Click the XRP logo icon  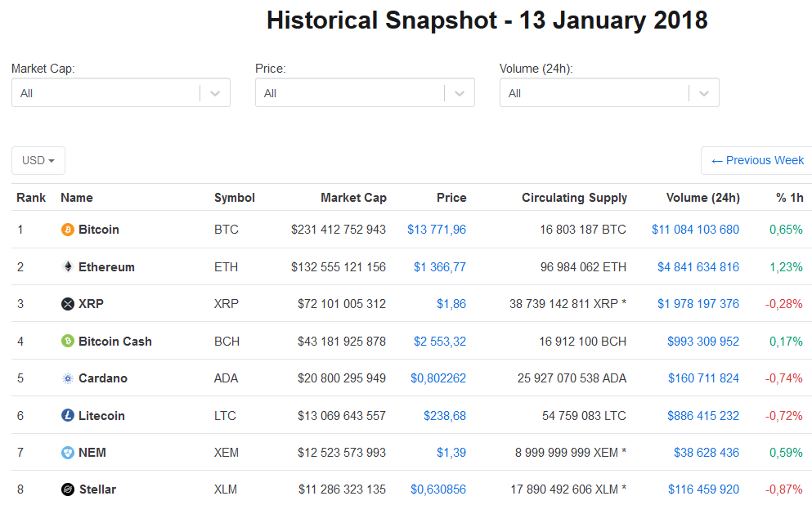(68, 304)
